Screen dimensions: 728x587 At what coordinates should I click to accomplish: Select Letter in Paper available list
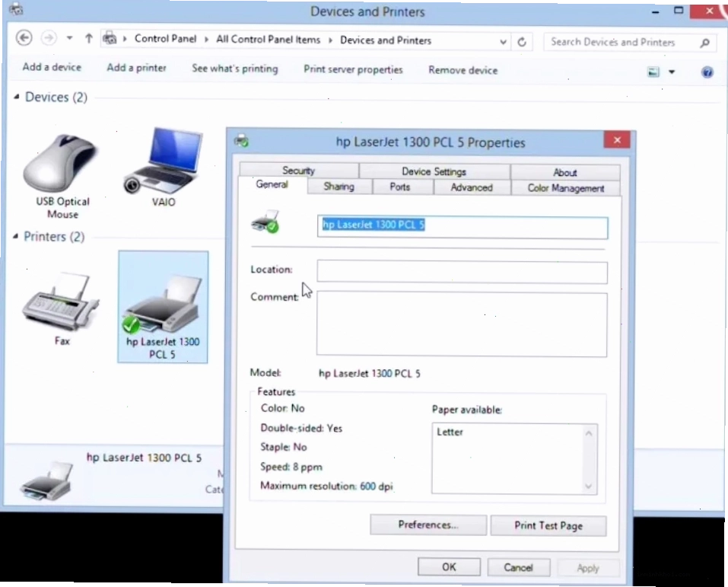pyautogui.click(x=450, y=432)
